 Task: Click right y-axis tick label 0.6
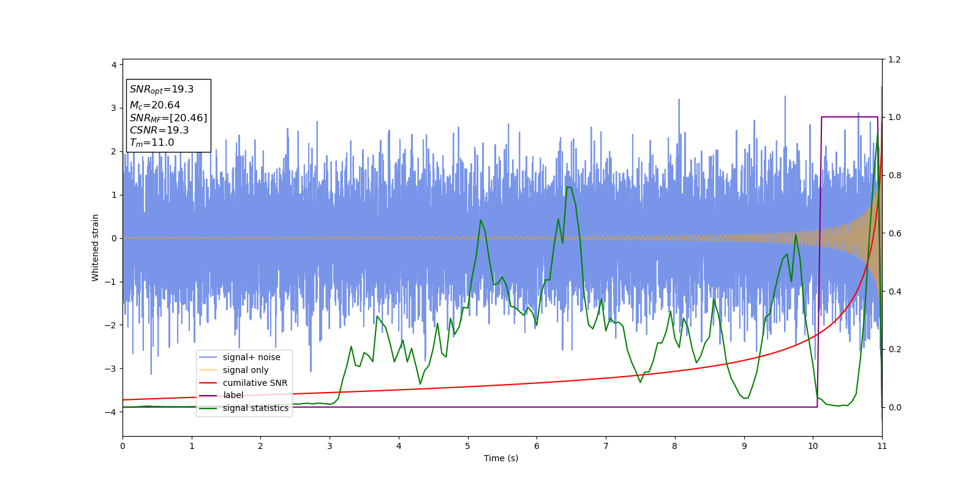tap(894, 233)
